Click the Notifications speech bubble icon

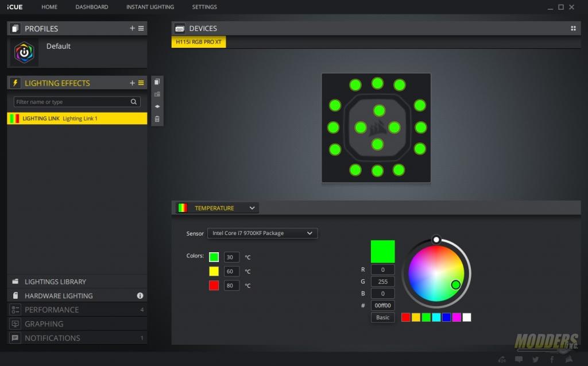[16, 338]
